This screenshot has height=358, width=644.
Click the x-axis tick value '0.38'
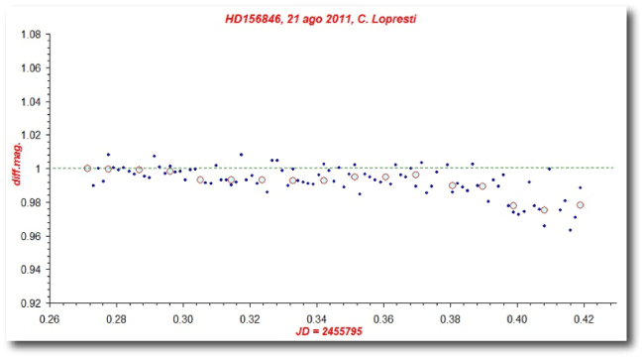450,319
